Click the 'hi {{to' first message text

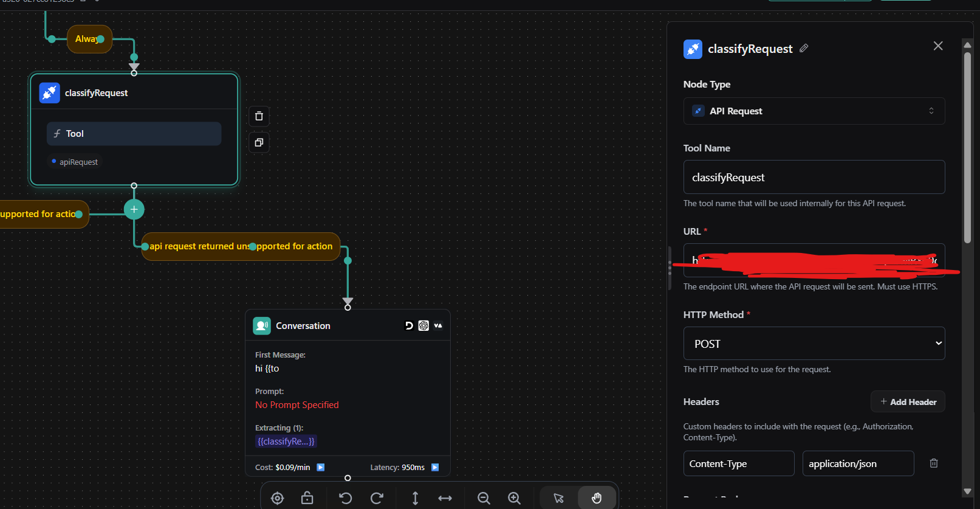267,369
